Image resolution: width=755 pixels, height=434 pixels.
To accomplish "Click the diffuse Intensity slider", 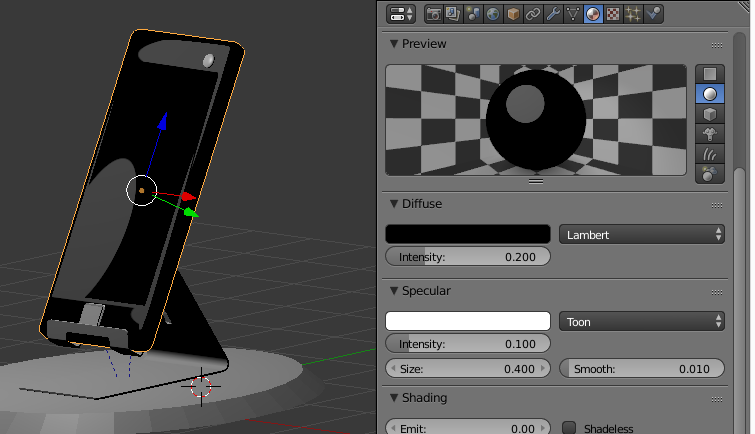I will click(468, 257).
